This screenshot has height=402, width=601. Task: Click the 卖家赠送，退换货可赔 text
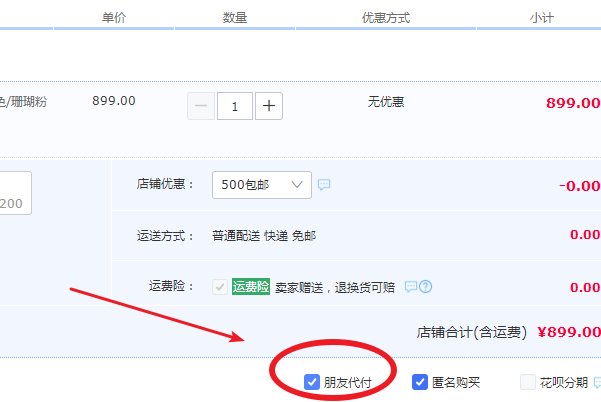tap(335, 287)
